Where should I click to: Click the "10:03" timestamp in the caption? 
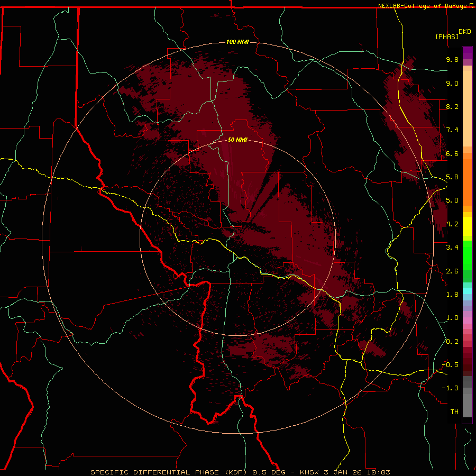pyautogui.click(x=379, y=472)
